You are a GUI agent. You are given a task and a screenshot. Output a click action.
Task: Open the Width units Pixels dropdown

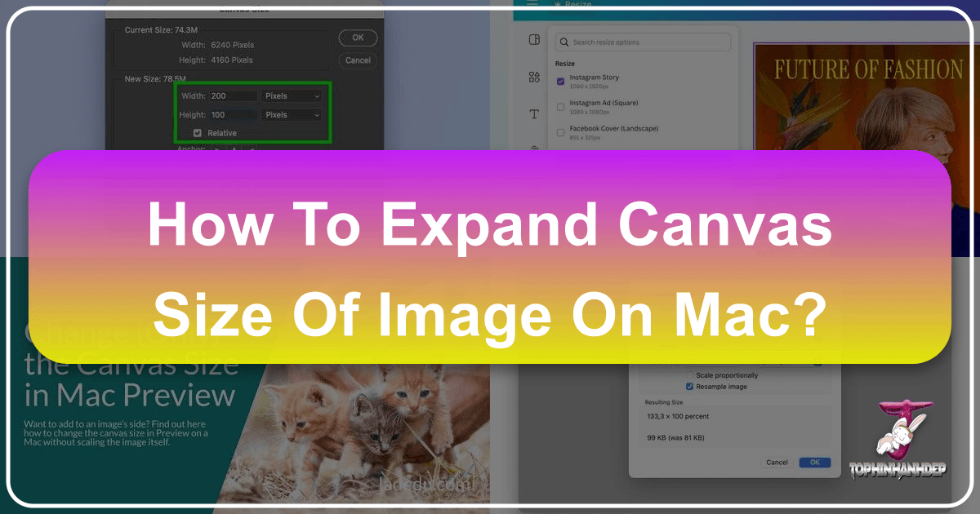click(292, 95)
